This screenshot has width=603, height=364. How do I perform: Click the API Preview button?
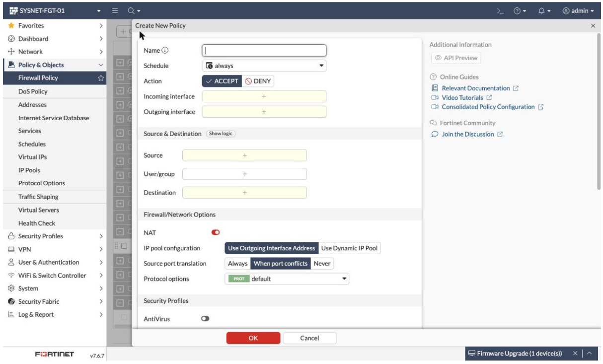click(455, 58)
